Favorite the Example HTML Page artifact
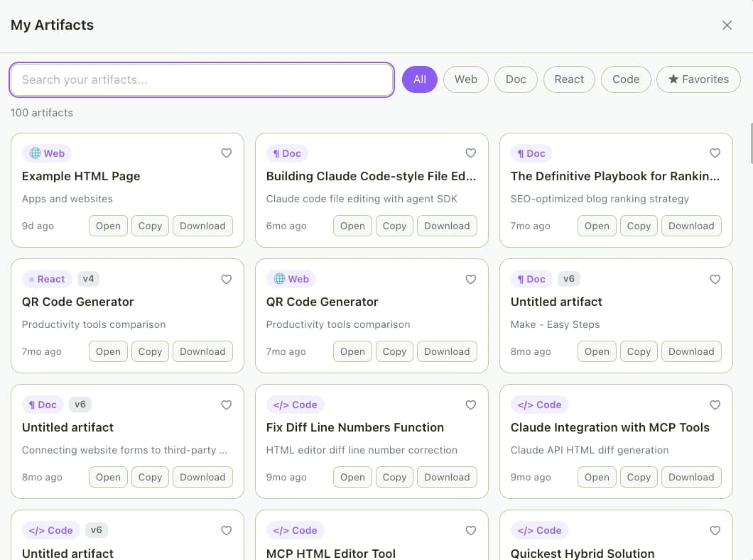 tap(226, 153)
